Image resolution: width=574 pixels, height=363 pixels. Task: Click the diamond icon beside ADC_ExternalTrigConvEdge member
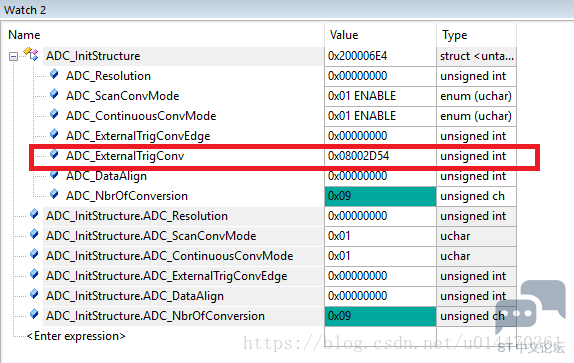[x=54, y=134]
